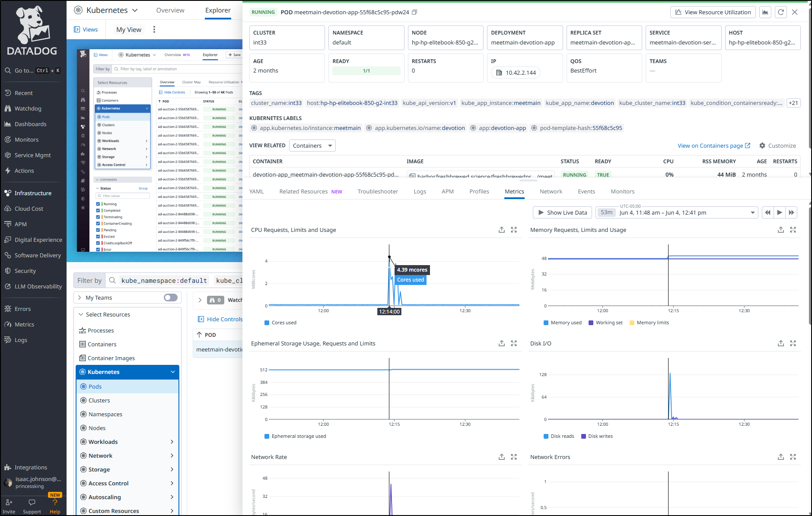Switch to the Logs tab in the pod panel
Viewport: 812px width, 516px height.
(x=420, y=191)
